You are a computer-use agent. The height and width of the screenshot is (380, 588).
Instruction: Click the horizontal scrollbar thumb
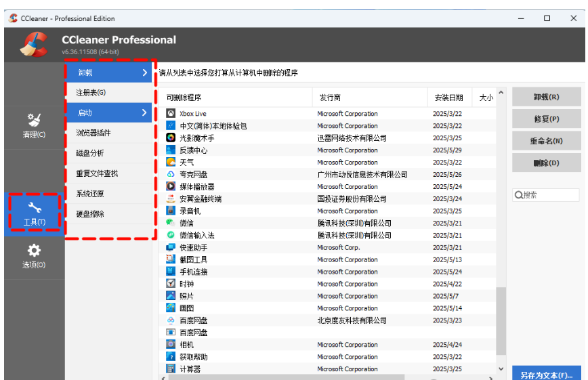pos(287,377)
